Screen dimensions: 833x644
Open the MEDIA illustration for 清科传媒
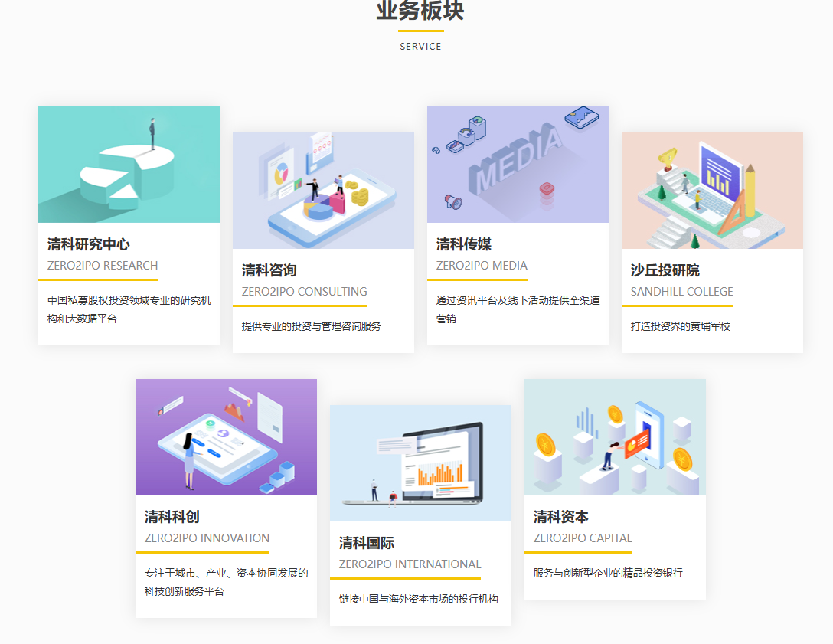518,164
